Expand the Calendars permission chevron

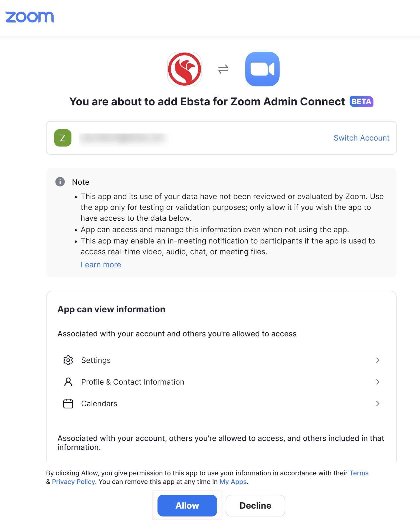pos(378,404)
